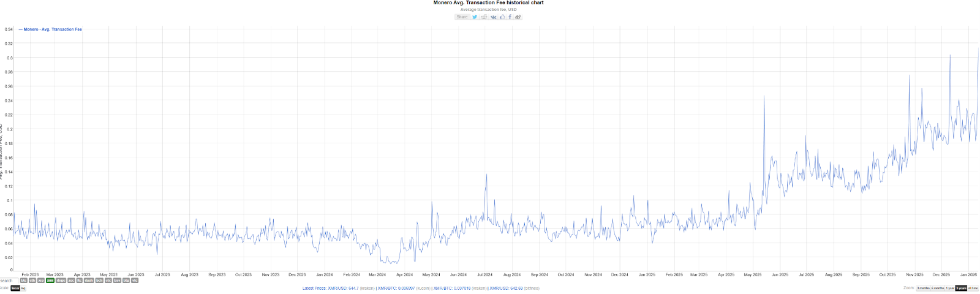Select the dash coin tag
The height and width of the screenshot is (294, 980).
(x=89, y=281)
